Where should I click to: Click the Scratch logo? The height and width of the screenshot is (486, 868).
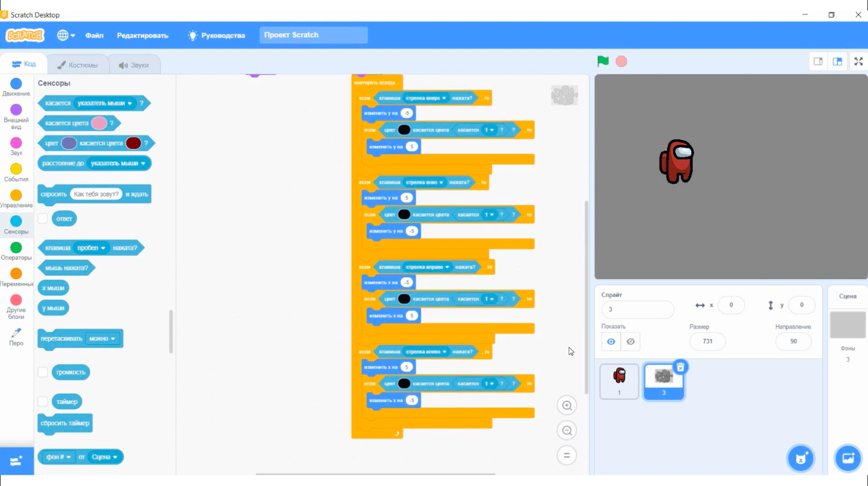(25, 36)
